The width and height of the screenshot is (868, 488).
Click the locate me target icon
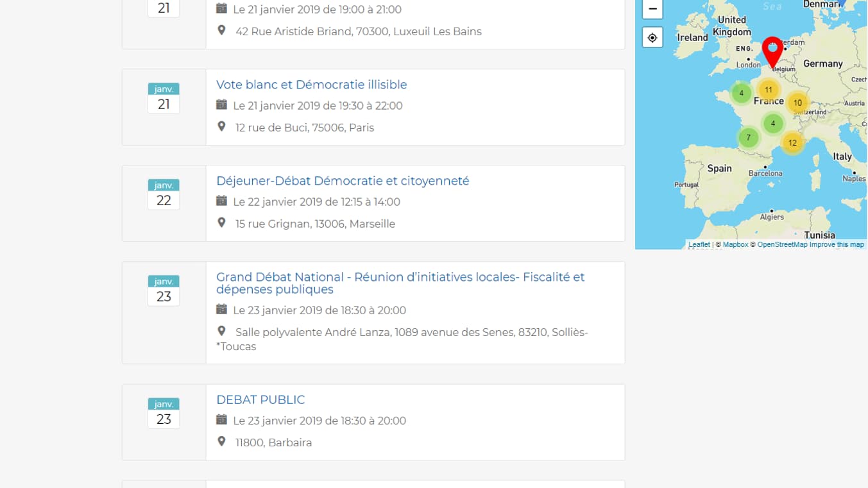point(652,38)
